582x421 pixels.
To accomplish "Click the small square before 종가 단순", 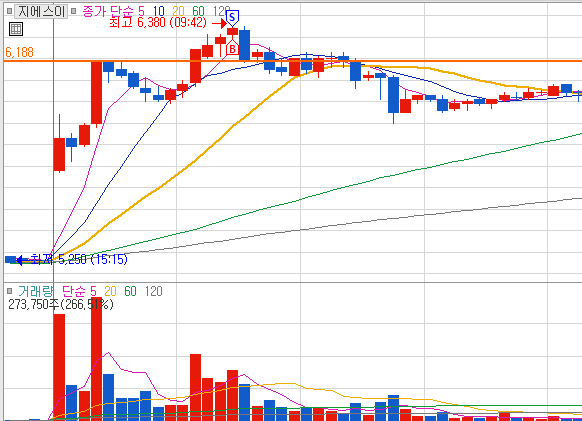I will pyautogui.click(x=73, y=11).
